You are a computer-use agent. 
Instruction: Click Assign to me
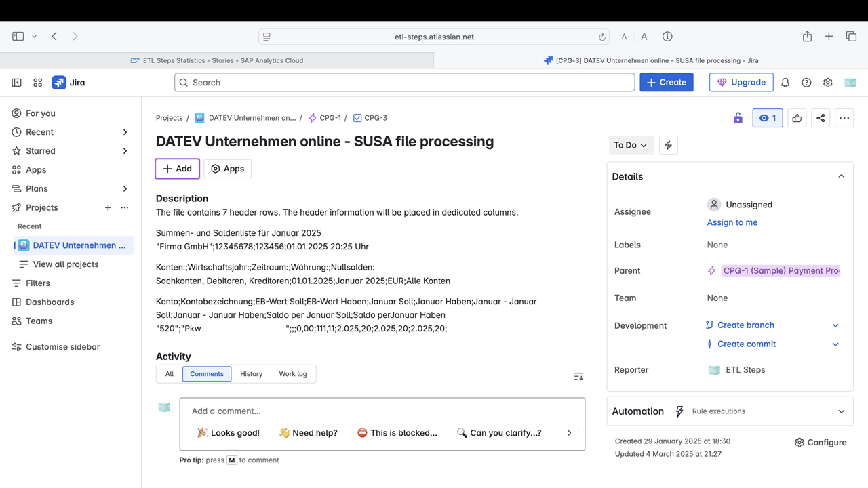732,222
